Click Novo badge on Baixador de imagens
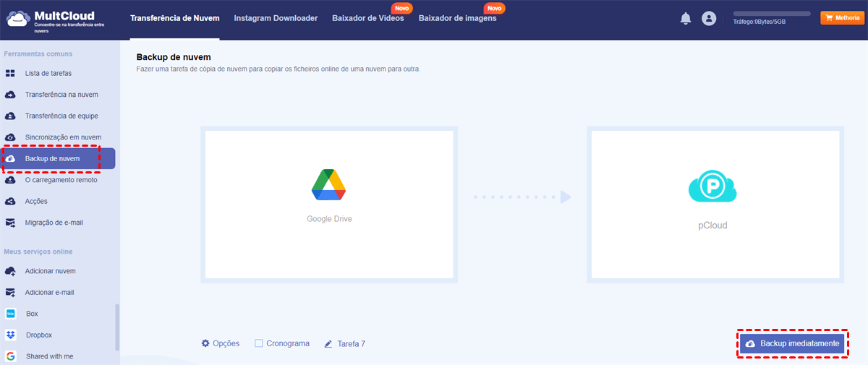Viewport: 868px width, 365px height. [x=495, y=8]
